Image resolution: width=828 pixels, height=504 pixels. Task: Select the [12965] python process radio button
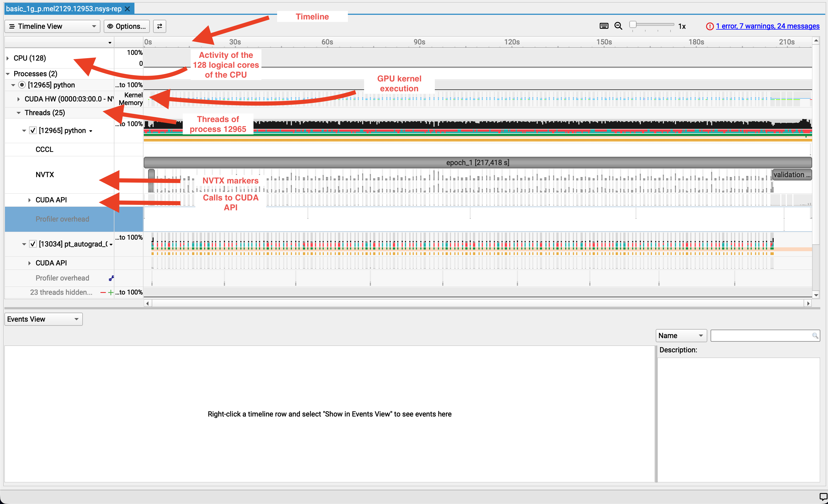(22, 85)
